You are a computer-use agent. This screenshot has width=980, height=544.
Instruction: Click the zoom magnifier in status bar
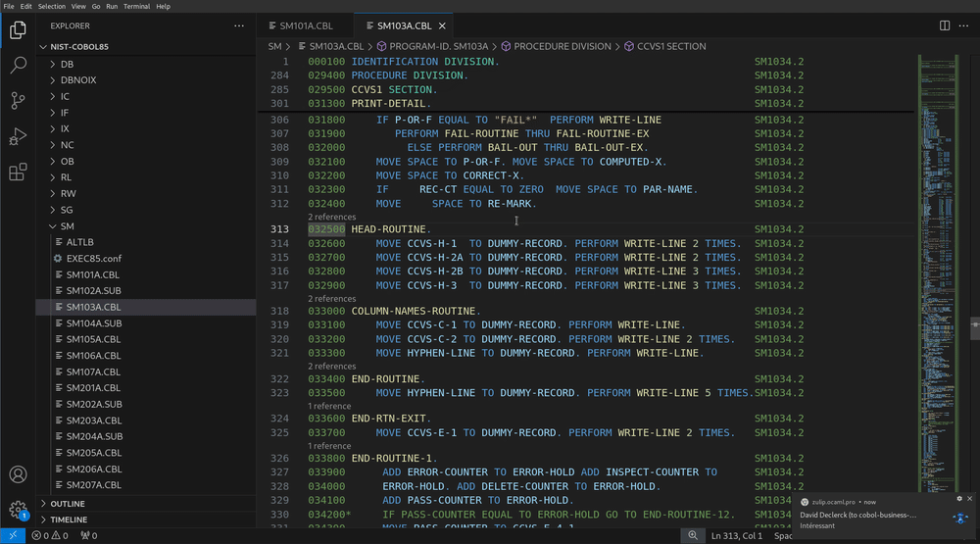(x=692, y=535)
